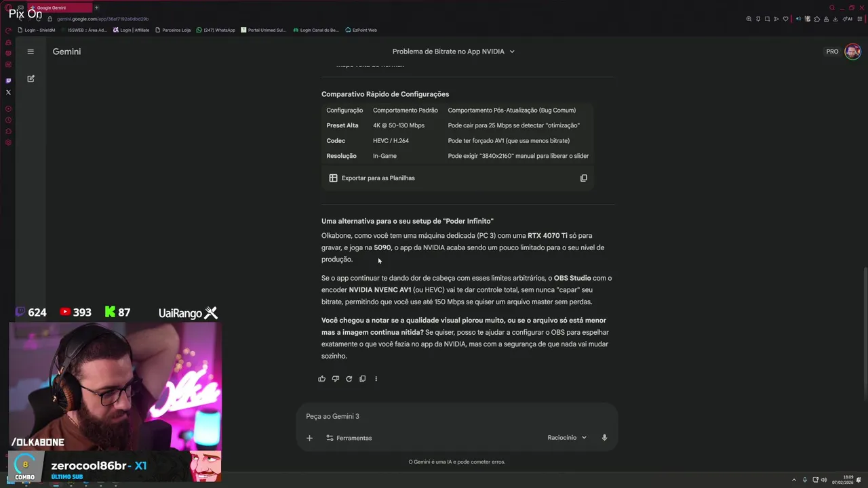Open History clock icon in Opera sidebar
This screenshot has width=868, height=488.
pyautogui.click(x=8, y=120)
